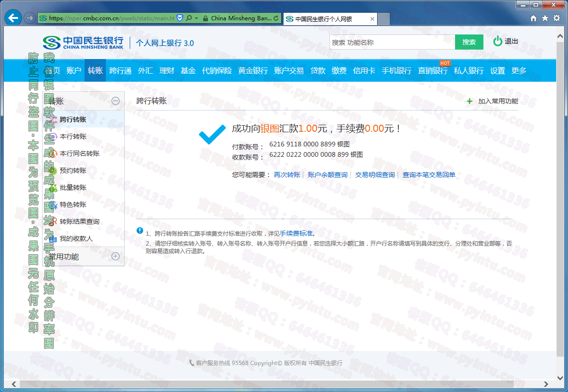Switch to the 中国民生银行个人网银 browser tab

coord(330,19)
